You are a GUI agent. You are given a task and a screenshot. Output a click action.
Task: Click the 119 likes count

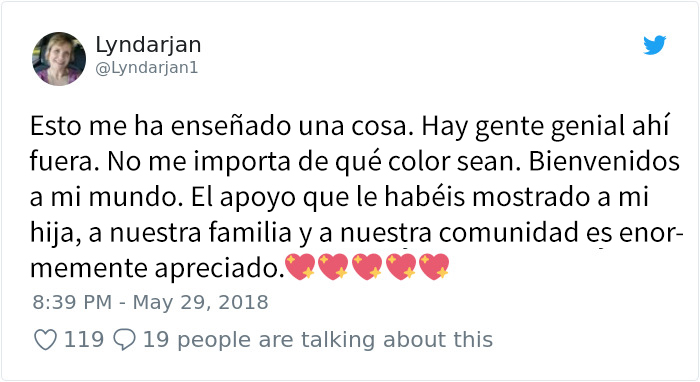coord(84,340)
